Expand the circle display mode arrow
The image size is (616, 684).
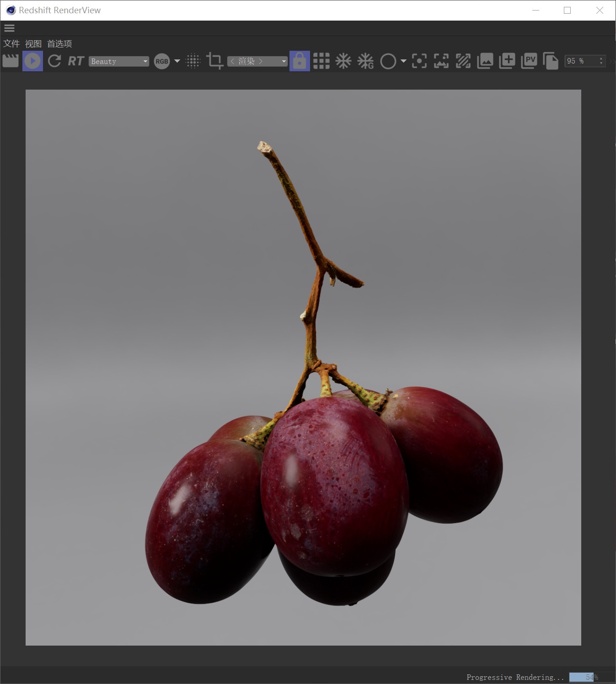tap(403, 61)
